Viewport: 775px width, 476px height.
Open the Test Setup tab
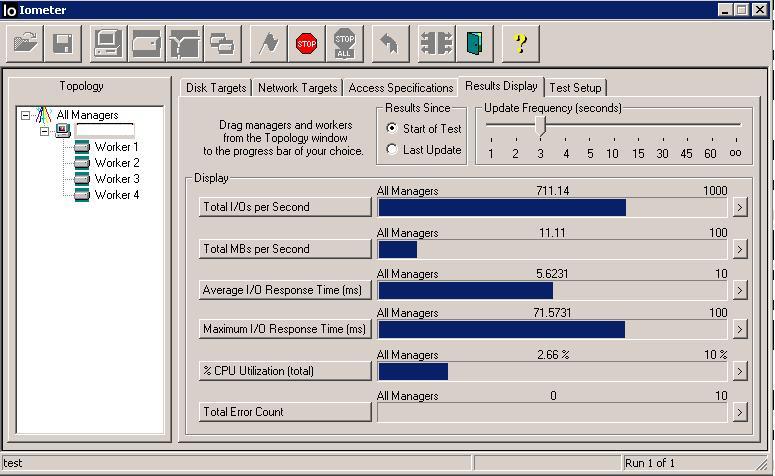(575, 88)
